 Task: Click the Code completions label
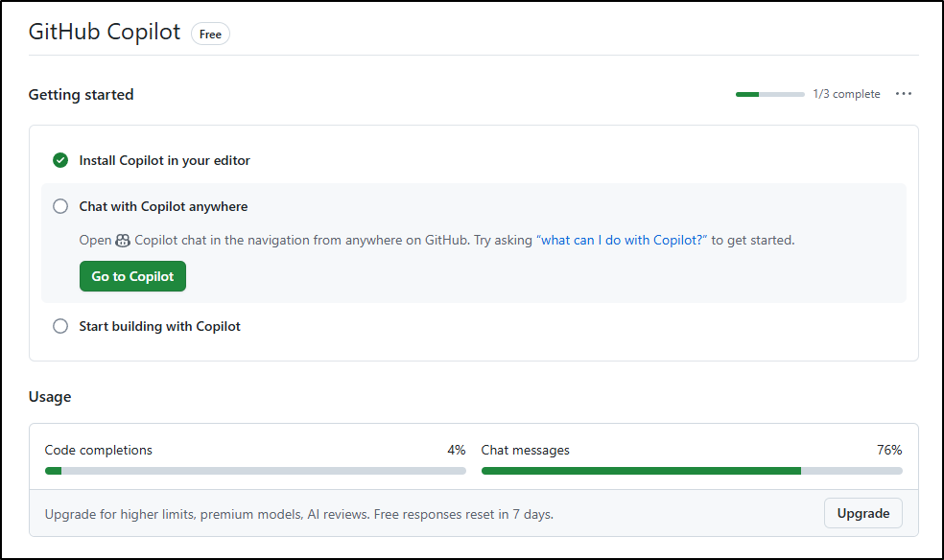tap(99, 450)
